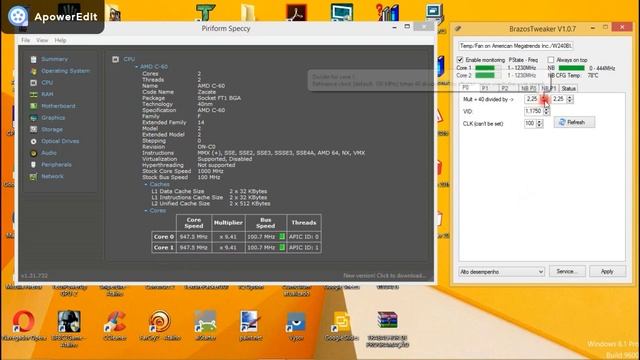640x360 pixels.
Task: Click first Mult divider value 2.25 field
Action: [x=533, y=99]
